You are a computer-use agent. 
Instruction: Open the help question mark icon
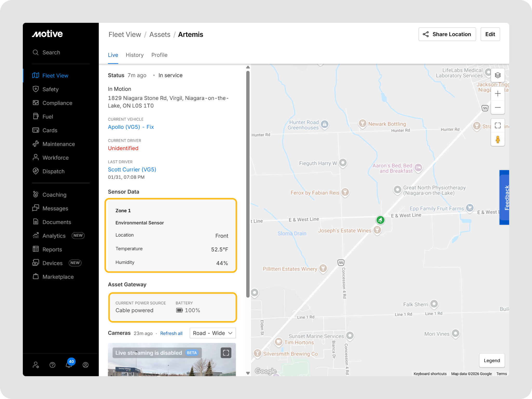point(52,365)
